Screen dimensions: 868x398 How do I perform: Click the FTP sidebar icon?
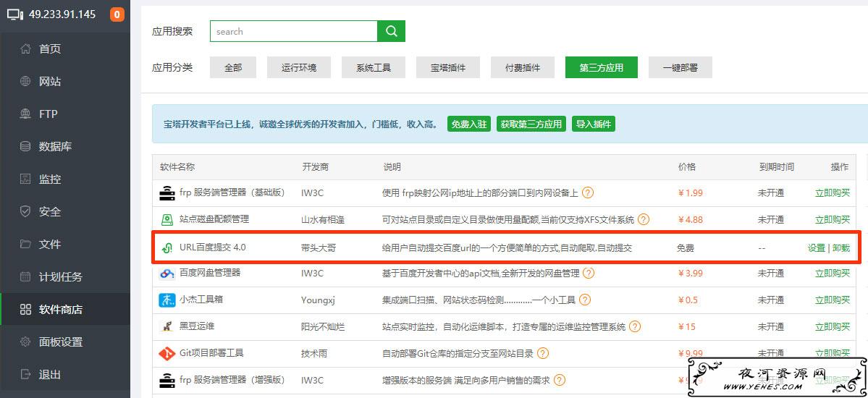click(x=25, y=114)
